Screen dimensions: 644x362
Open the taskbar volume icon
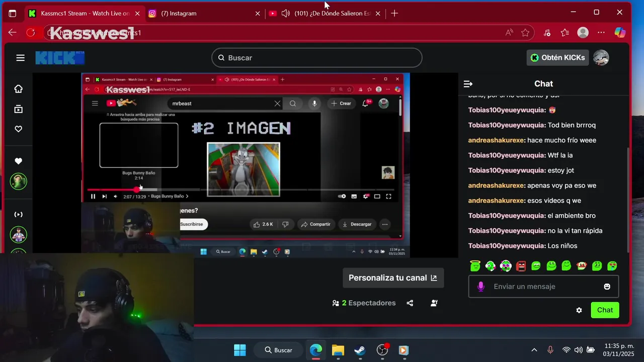[x=578, y=350]
